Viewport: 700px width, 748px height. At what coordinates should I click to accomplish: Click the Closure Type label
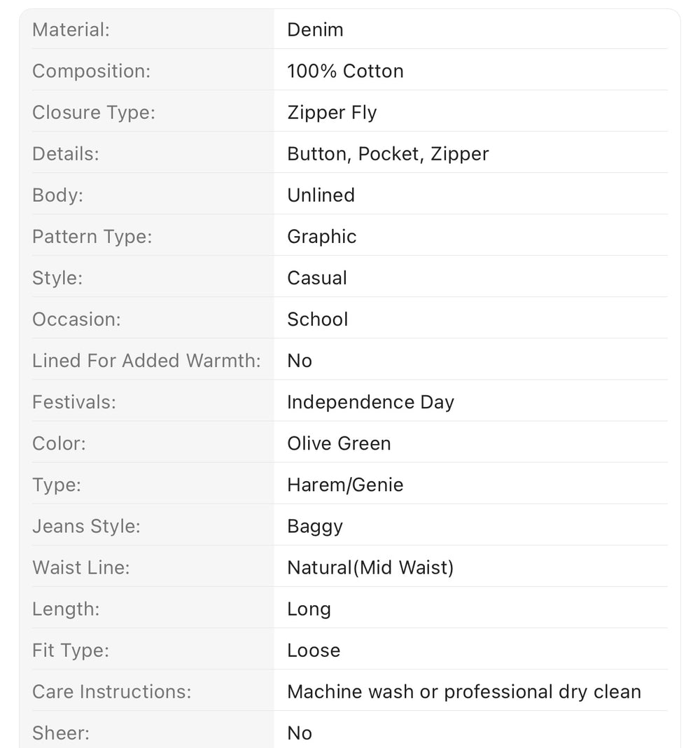pos(94,113)
